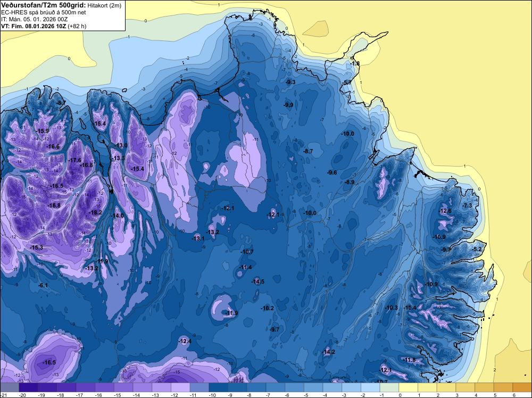The image size is (532, 398).
Task: Click the -15.9 temperature value
Action: 43,131
